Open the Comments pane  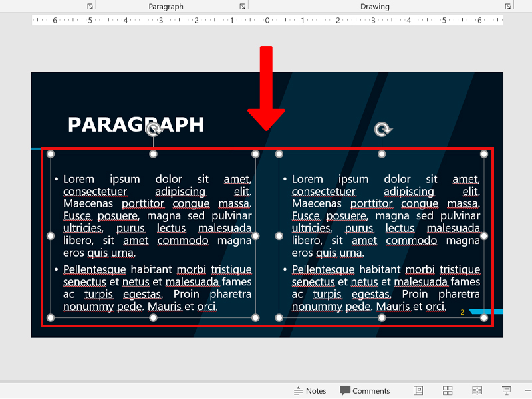pyautogui.click(x=364, y=390)
